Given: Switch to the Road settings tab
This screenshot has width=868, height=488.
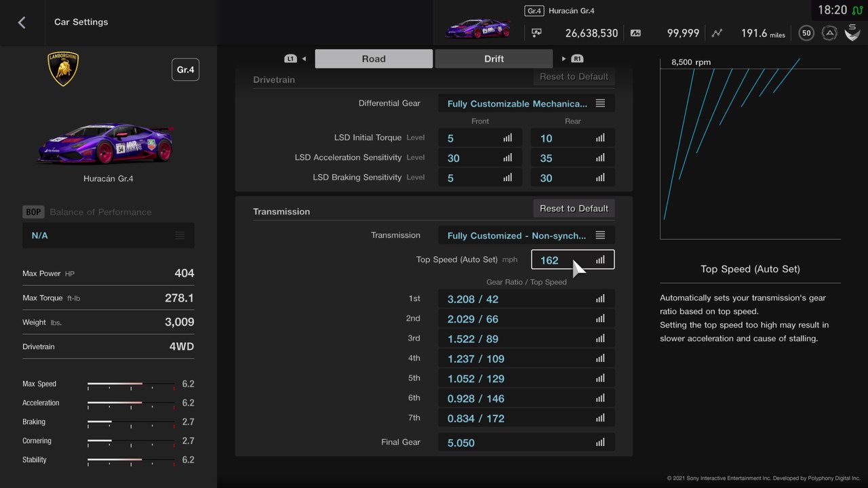Looking at the screenshot, I should [374, 59].
